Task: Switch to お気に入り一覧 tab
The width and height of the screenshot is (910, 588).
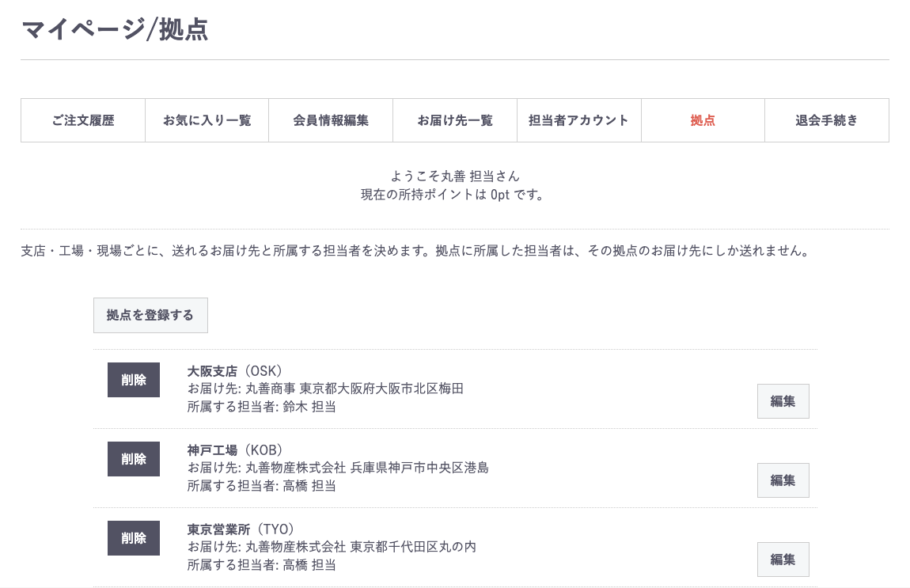Action: point(207,120)
